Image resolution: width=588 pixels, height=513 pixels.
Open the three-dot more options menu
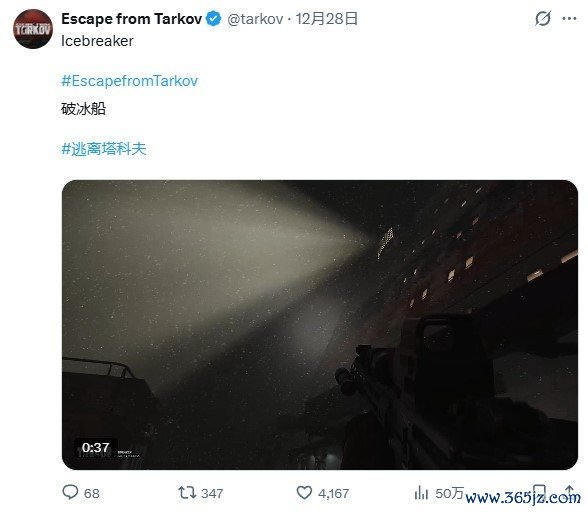[569, 18]
